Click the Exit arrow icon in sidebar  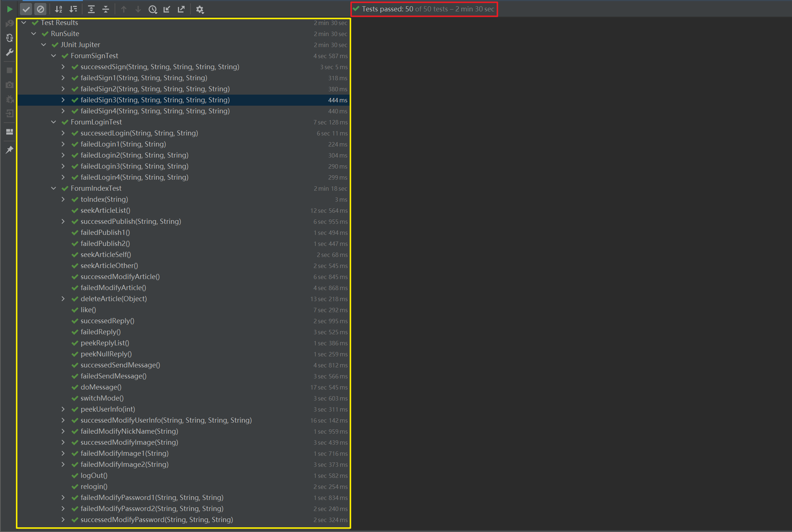pos(10,113)
